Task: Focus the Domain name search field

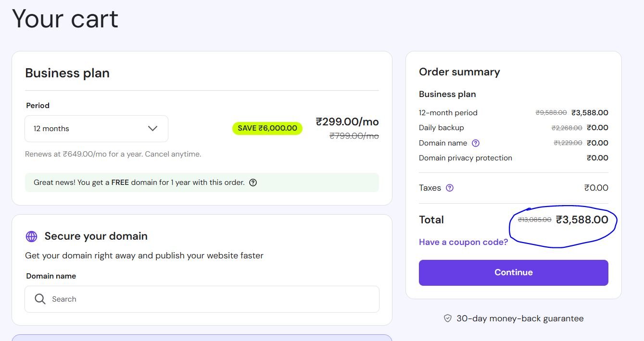Action: point(202,299)
